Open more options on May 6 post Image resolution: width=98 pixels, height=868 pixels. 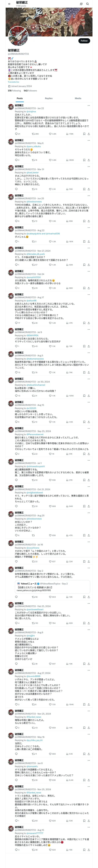point(89,140)
